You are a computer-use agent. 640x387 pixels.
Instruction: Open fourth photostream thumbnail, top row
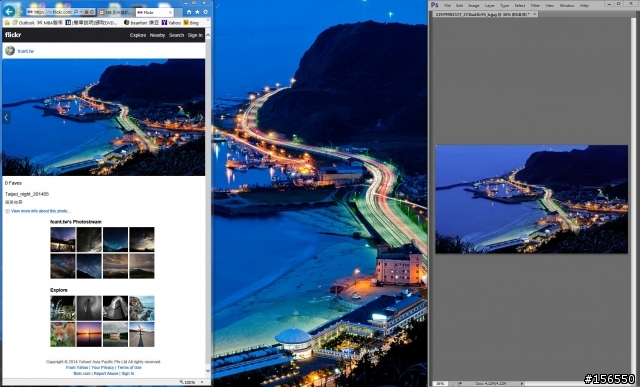[142, 239]
